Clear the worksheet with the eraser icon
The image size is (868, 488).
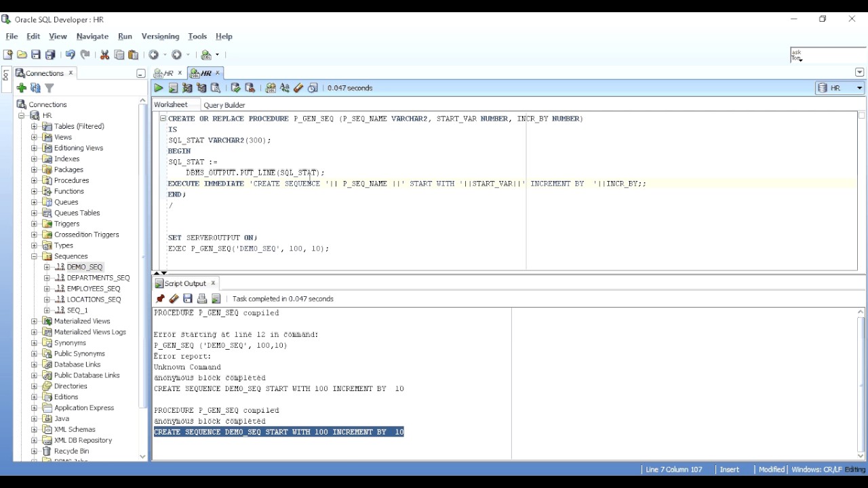pos(298,88)
